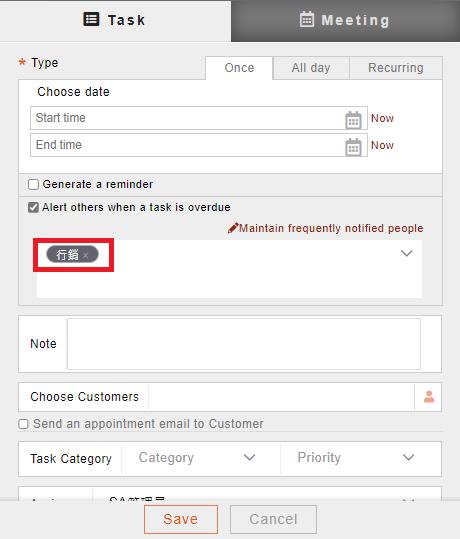
Task: Switch to the All day tab
Action: pos(311,68)
